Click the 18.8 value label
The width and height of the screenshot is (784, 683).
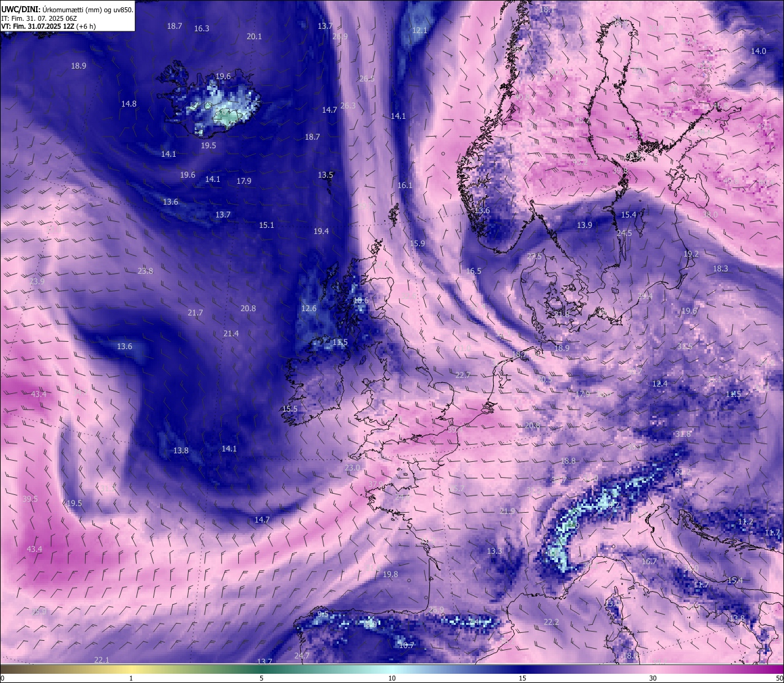tap(568, 461)
